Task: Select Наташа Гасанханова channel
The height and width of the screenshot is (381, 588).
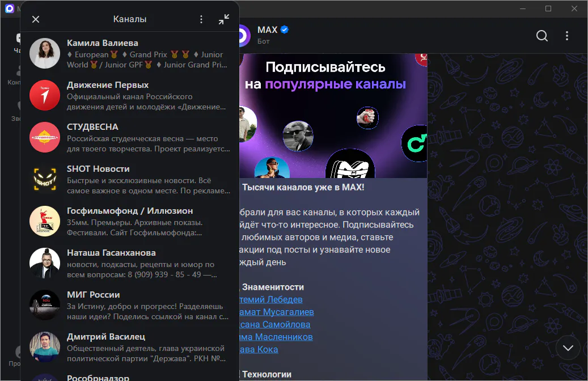Action: tap(129, 263)
